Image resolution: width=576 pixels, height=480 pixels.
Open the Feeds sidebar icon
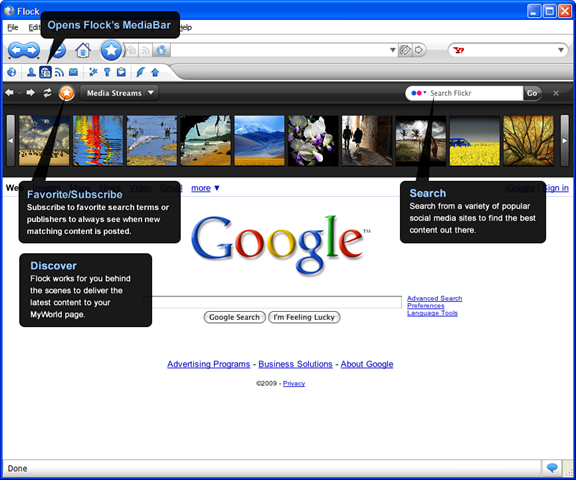point(59,73)
